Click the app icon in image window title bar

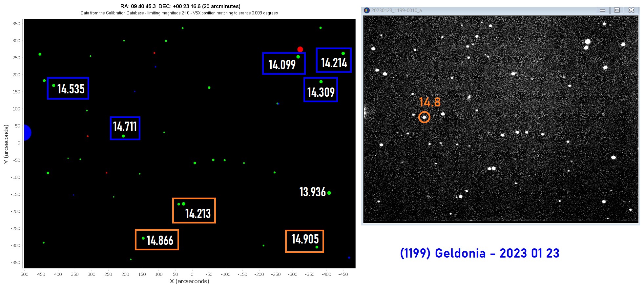pos(366,10)
